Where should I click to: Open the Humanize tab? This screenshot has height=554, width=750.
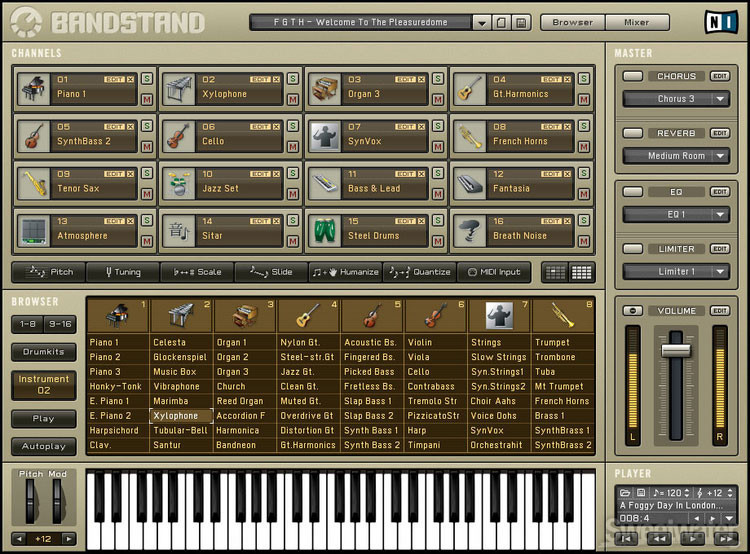345,272
